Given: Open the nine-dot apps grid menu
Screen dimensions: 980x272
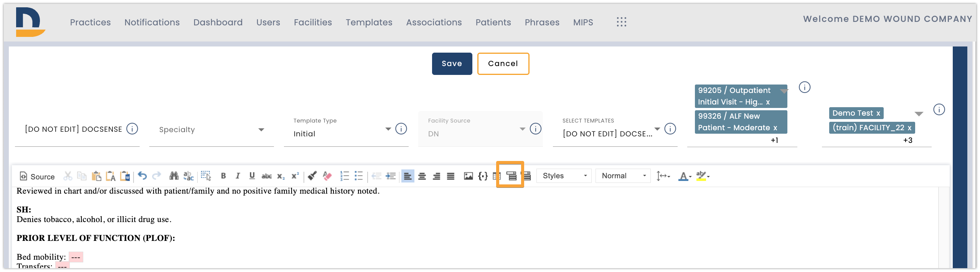Looking at the screenshot, I should coord(621,22).
